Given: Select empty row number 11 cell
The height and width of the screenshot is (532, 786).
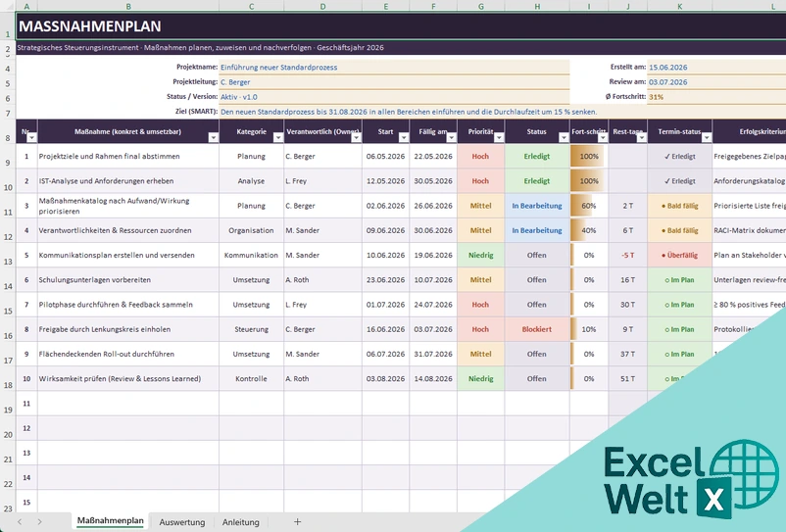Looking at the screenshot, I should tap(26, 404).
